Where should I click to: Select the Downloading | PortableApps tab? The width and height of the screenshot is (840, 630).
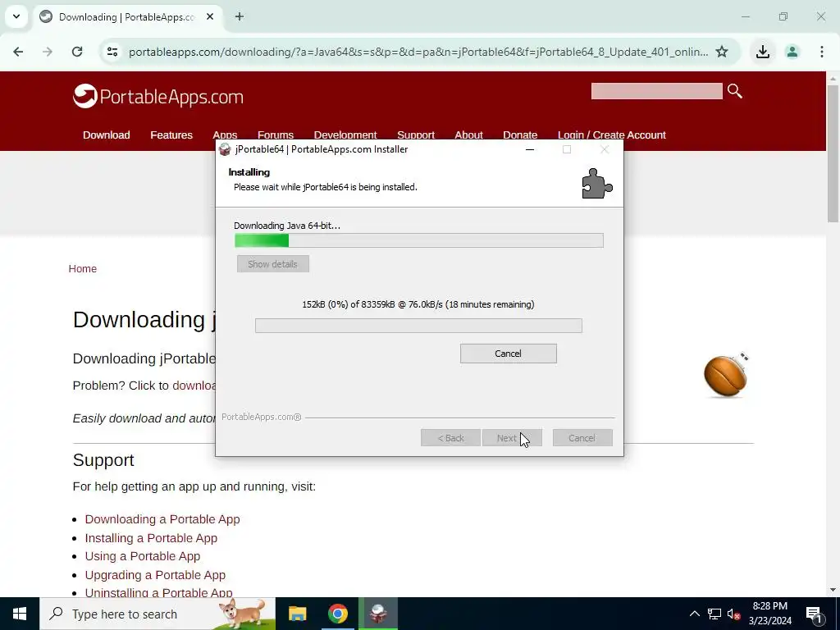127,16
